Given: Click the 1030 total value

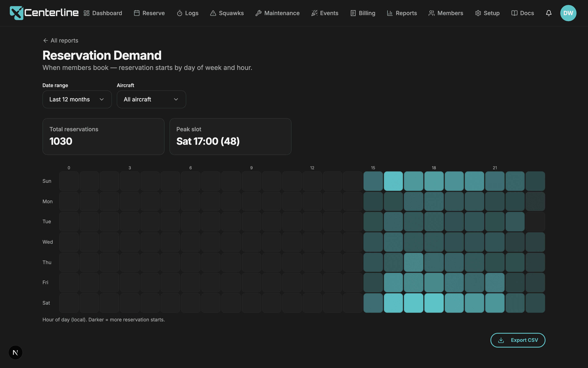Looking at the screenshot, I should [x=61, y=141].
